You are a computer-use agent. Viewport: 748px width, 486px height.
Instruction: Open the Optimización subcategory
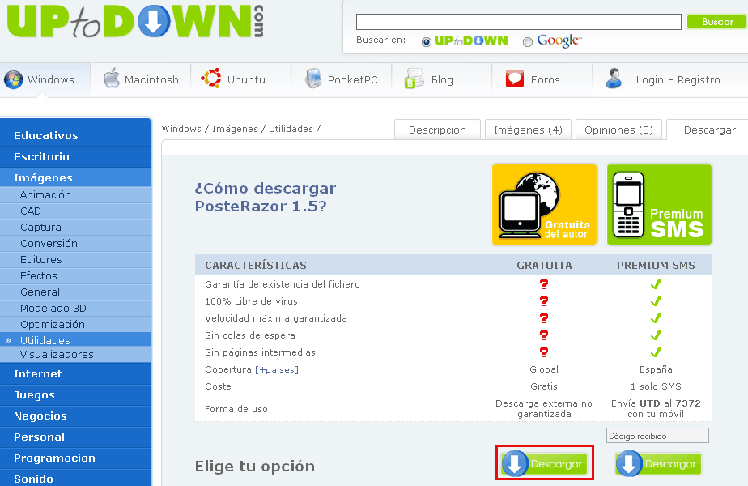coord(75,324)
